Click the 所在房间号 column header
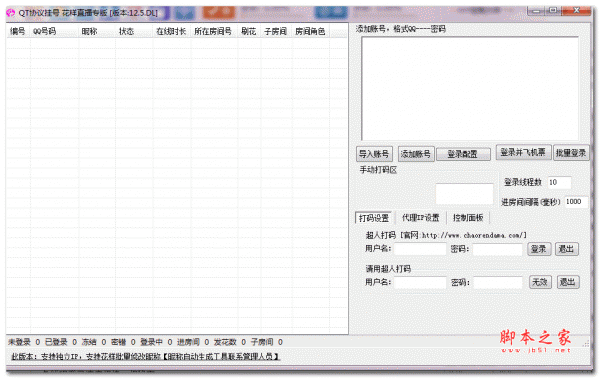The height and width of the screenshot is (379, 600). [x=213, y=31]
